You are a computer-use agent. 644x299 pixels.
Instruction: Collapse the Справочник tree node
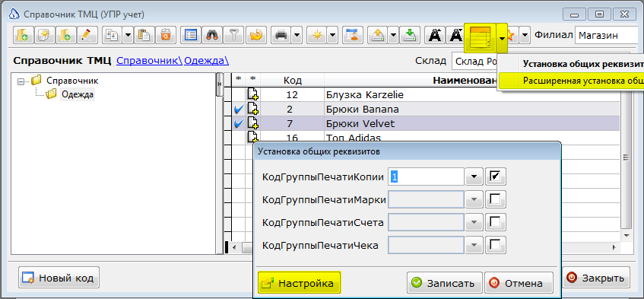21,81
